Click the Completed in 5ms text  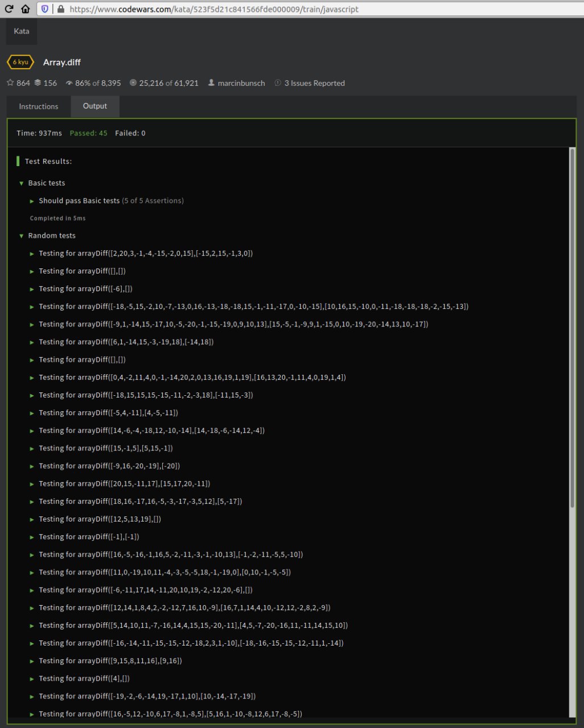(x=58, y=218)
